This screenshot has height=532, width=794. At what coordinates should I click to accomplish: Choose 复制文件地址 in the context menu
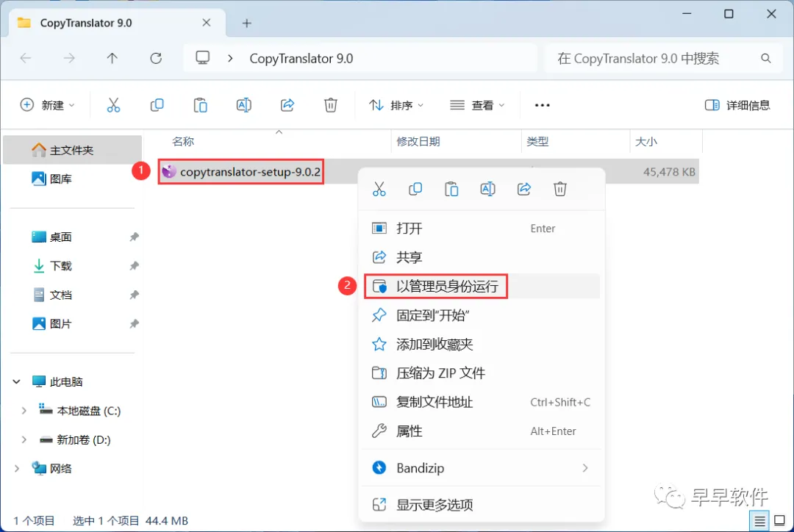click(482, 402)
